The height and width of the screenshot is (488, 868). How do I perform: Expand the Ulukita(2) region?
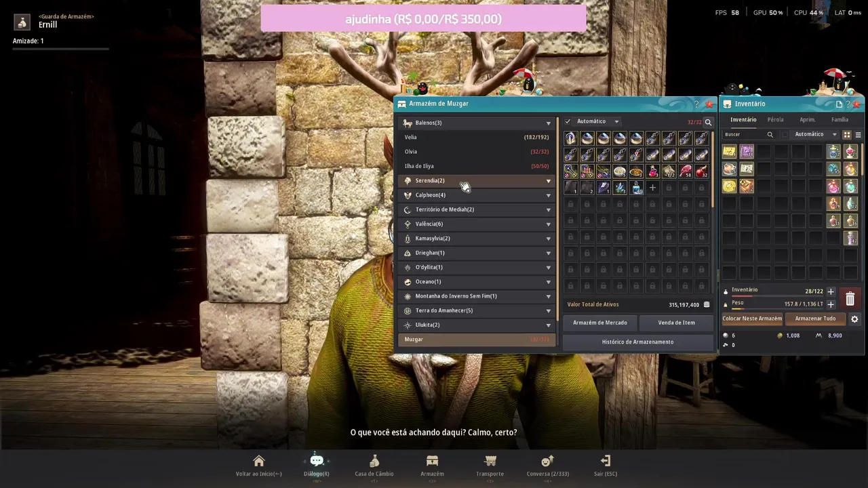[x=477, y=325]
